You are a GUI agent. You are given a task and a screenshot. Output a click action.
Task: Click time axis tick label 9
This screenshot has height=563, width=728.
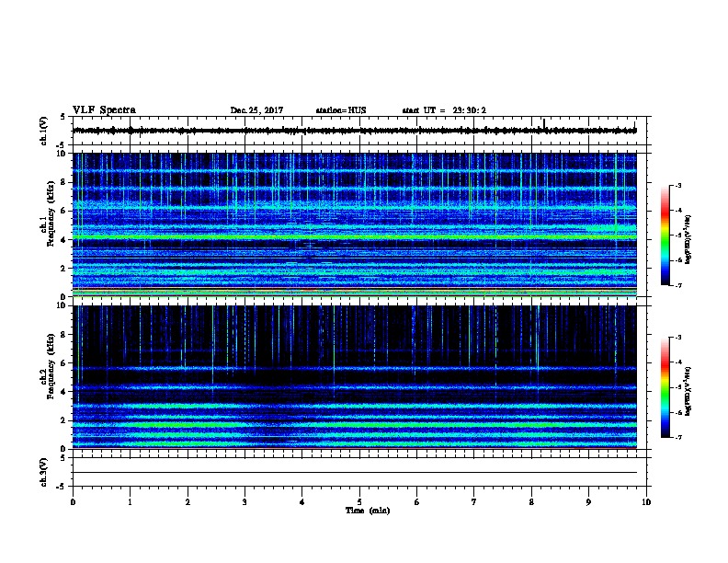tap(588, 502)
